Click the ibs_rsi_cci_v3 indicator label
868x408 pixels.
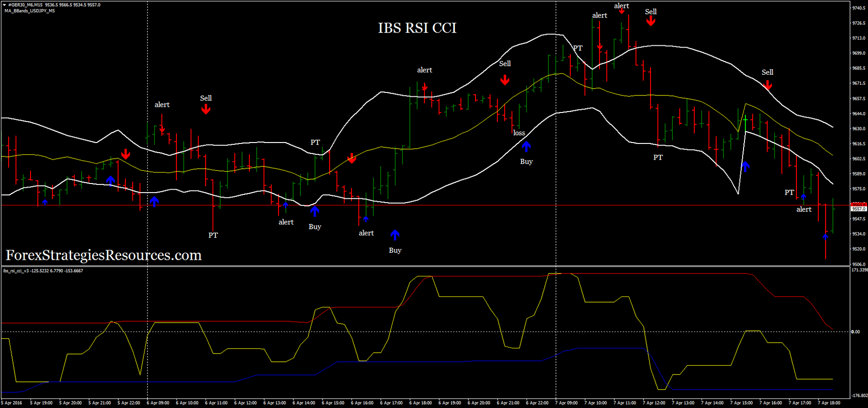coord(16,271)
